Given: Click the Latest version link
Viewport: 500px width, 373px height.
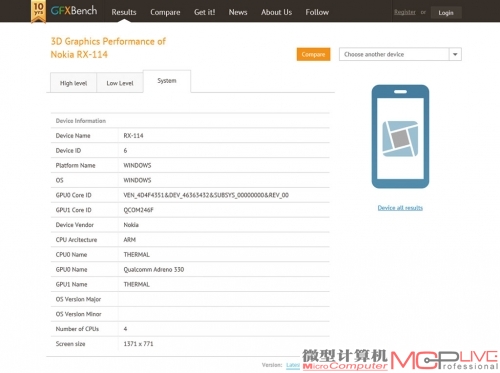Looking at the screenshot, I should [x=293, y=365].
